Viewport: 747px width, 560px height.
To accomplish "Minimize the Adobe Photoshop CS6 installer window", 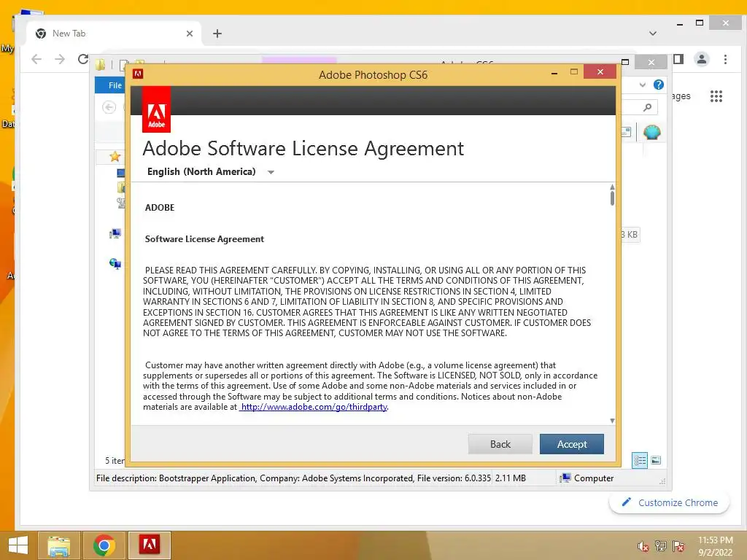I will [554, 72].
